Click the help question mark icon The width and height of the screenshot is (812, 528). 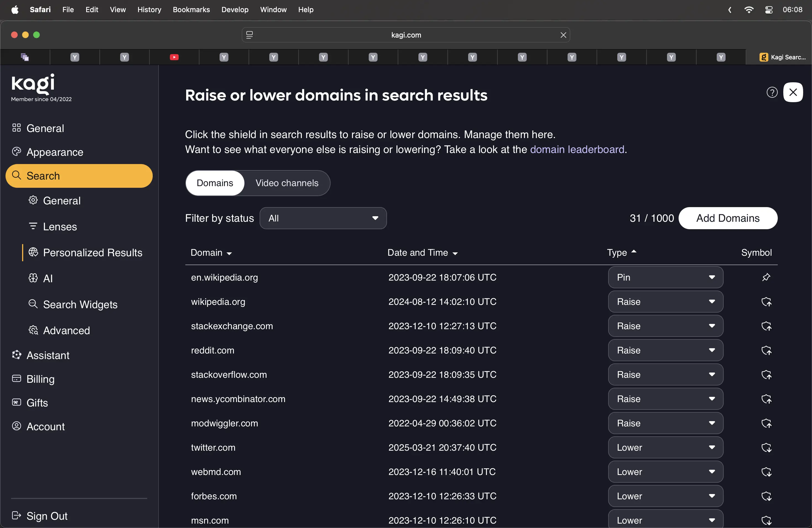772,92
